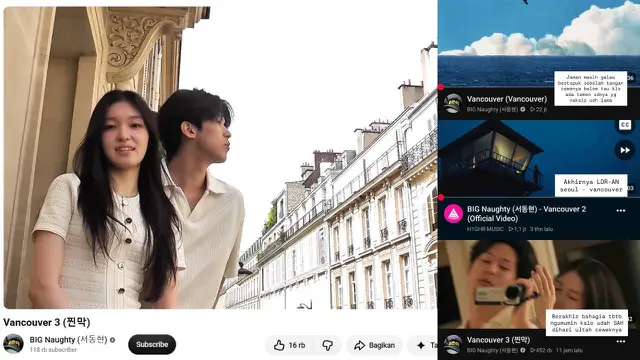This screenshot has height=360, width=640.
Task: Click channel avatar beside sidebar Vancouver 3
Action: click(453, 344)
